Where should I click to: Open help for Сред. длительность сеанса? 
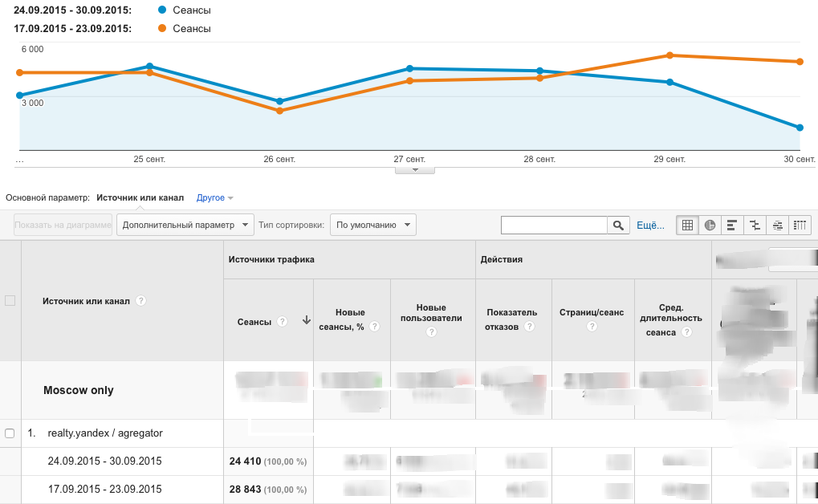pos(687,331)
